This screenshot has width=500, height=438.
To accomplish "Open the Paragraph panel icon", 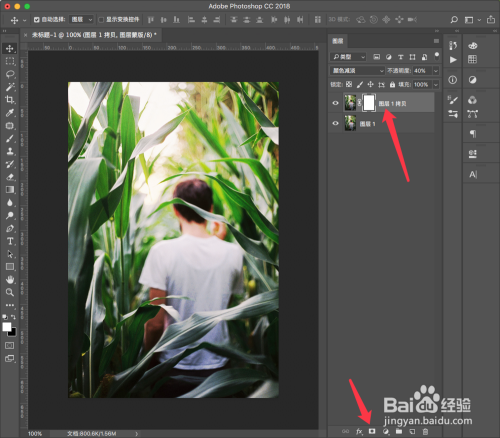I will pos(472,134).
